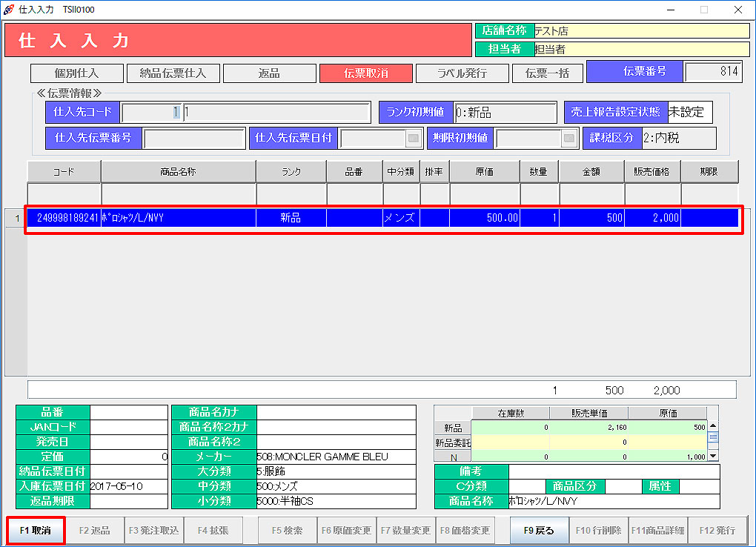The image size is (756, 547).
Task: Click the 商品名称 column header
Action: [x=178, y=172]
